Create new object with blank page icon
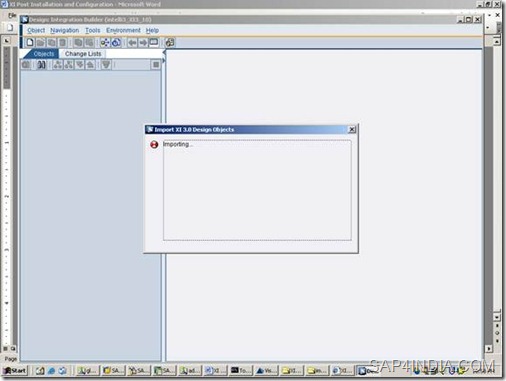The width and height of the screenshot is (506, 381). click(x=30, y=42)
